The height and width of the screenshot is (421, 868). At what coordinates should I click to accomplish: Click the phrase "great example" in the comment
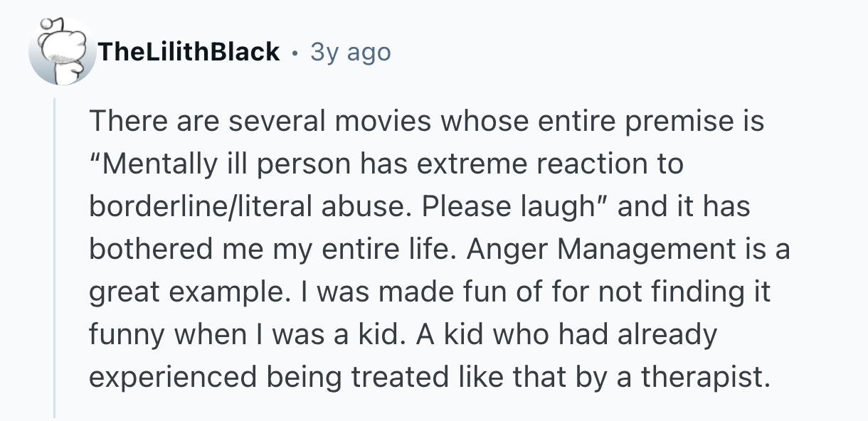pos(176,292)
